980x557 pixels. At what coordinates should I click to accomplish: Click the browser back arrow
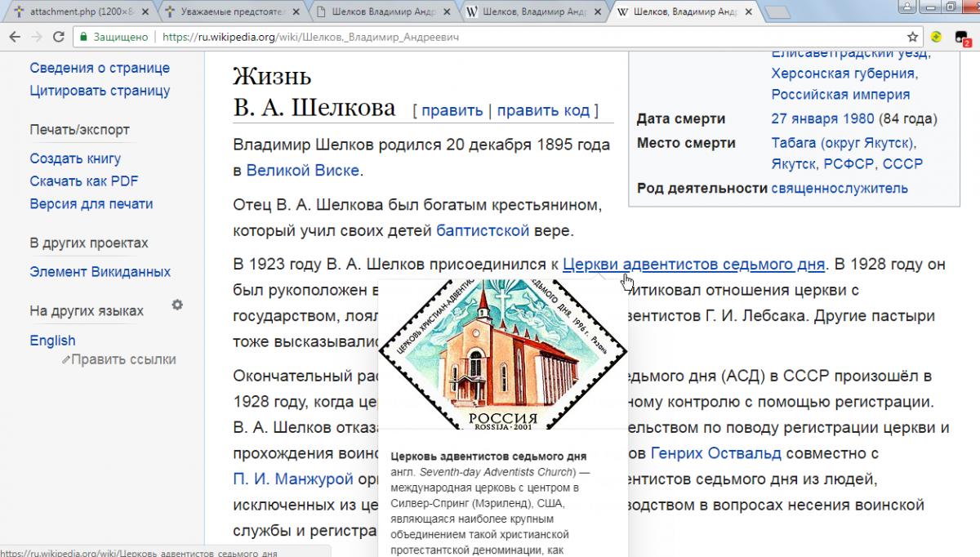(14, 37)
